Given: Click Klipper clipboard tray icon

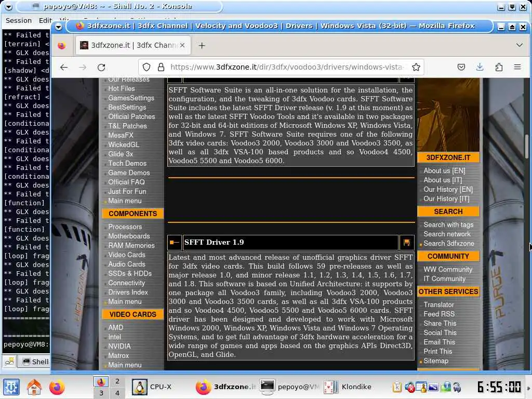Looking at the screenshot, I should pyautogui.click(x=397, y=387).
